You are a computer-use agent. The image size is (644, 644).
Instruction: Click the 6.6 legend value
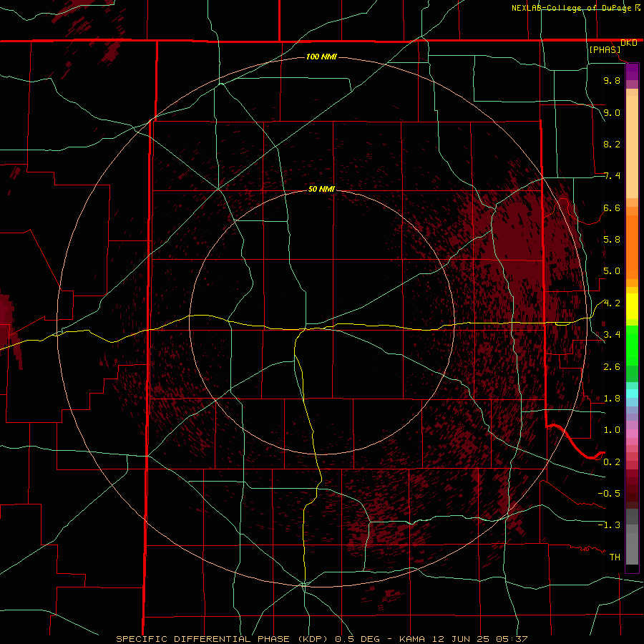[612, 208]
